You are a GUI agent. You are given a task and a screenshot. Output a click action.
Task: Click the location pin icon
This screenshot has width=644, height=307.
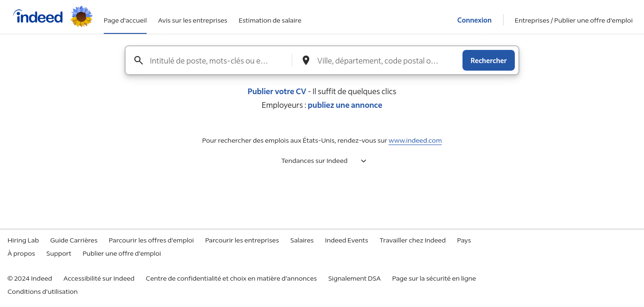[x=306, y=60]
